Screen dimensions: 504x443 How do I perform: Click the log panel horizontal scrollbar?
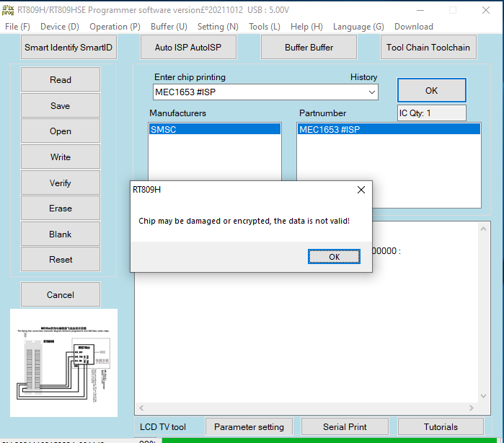(x=306, y=408)
